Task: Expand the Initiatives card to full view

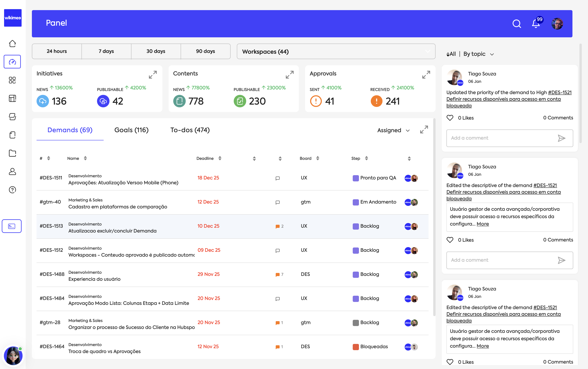Action: (153, 75)
